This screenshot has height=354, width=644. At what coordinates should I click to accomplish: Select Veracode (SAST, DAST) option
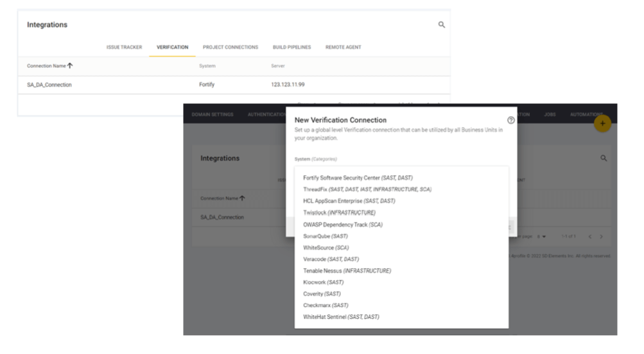[x=331, y=259]
